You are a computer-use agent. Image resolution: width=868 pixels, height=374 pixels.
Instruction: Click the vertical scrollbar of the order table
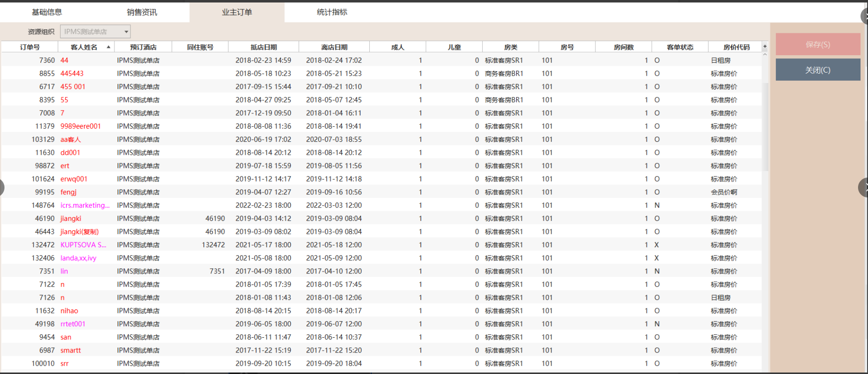[765, 126]
